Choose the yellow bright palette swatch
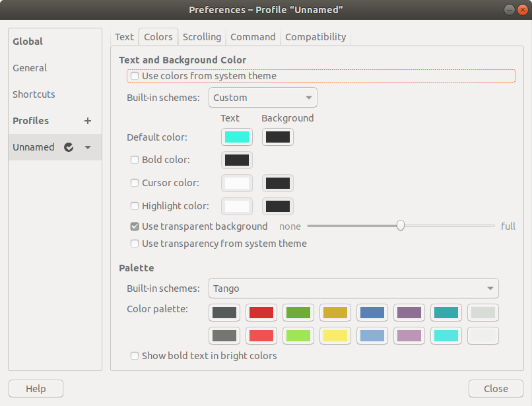The image size is (532, 406). click(335, 336)
